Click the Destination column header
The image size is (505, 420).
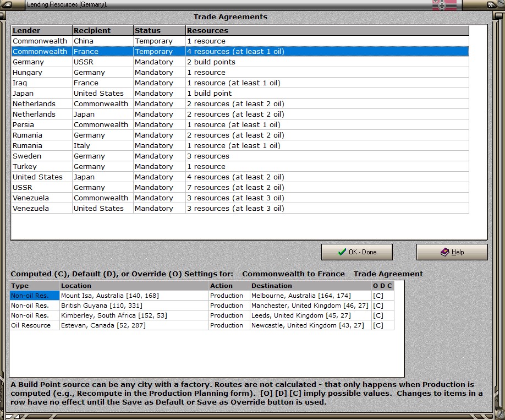click(x=311, y=286)
